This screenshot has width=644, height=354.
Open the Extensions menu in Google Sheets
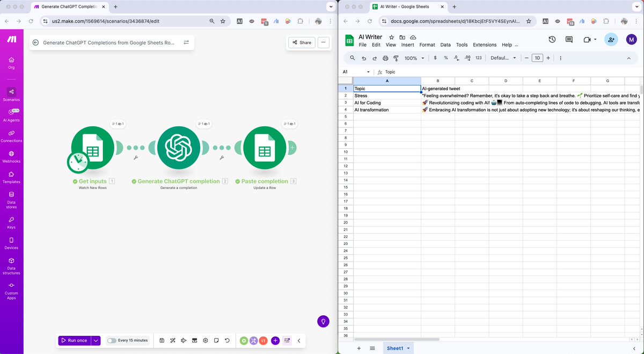485,45
